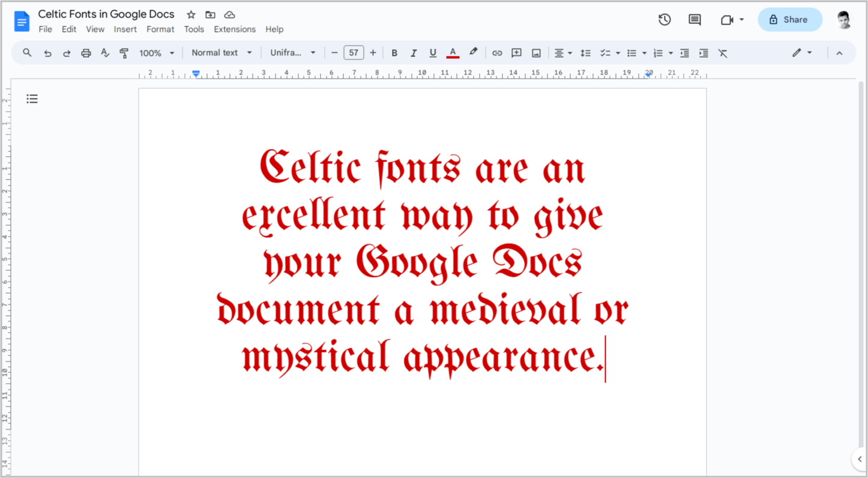Open the Insert menu
This screenshot has height=478, width=868.
[x=125, y=29]
